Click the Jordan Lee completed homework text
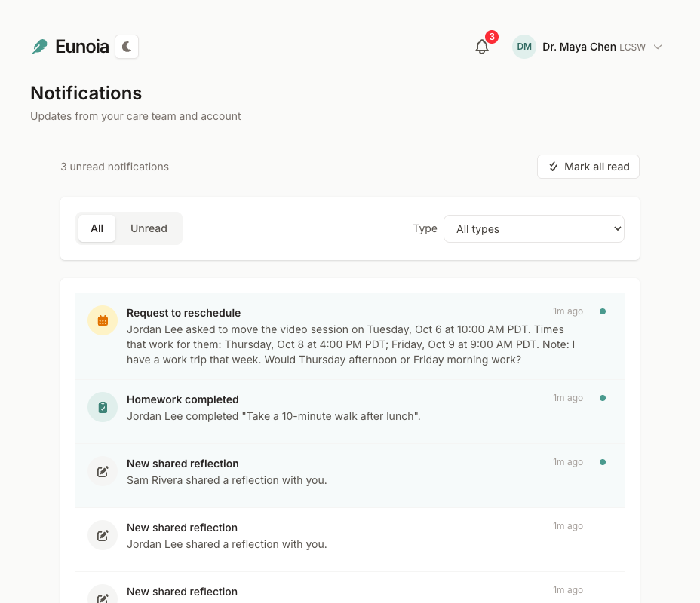Viewport: 700px width, 603px height. [274, 416]
